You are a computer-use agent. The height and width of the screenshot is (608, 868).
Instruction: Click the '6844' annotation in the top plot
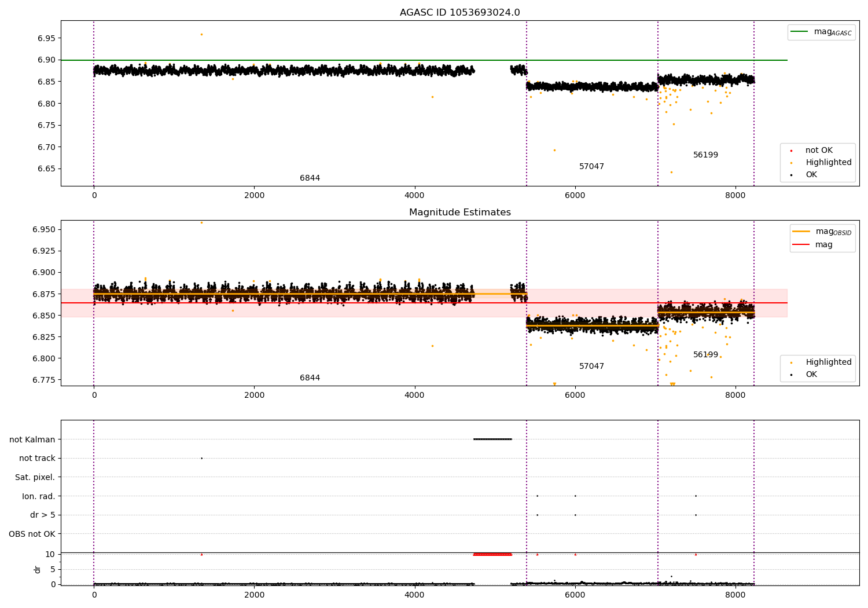pos(310,178)
